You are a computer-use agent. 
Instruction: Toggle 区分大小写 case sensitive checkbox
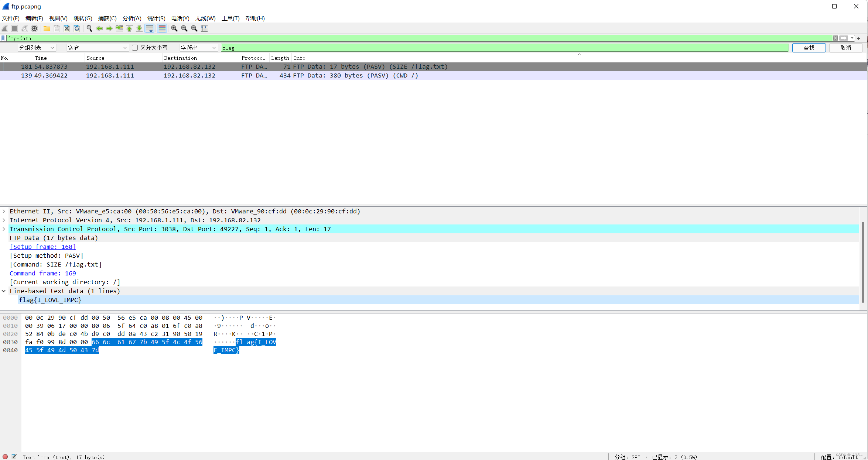[x=135, y=48]
